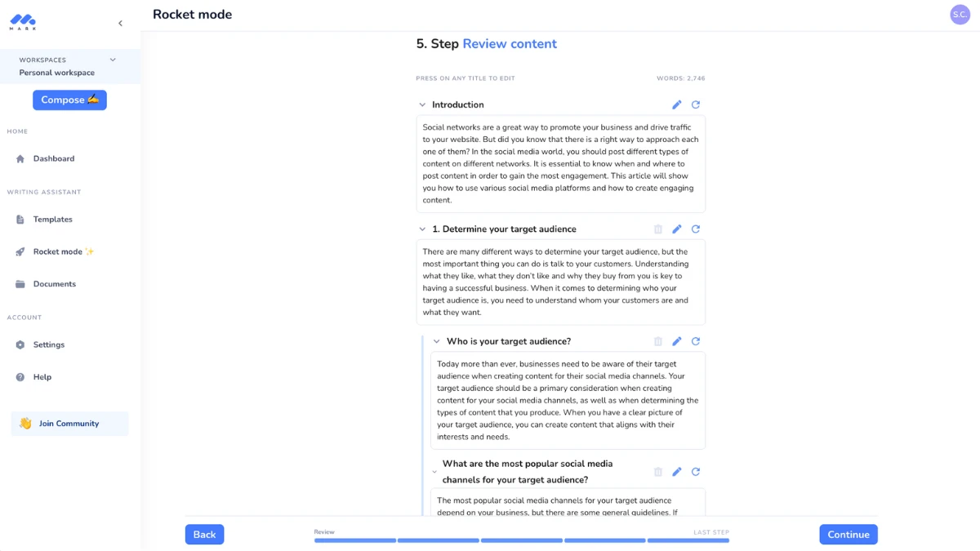Image resolution: width=980 pixels, height=551 pixels.
Task: Collapse 'Who is your target audience?' subsection
Action: pos(437,341)
